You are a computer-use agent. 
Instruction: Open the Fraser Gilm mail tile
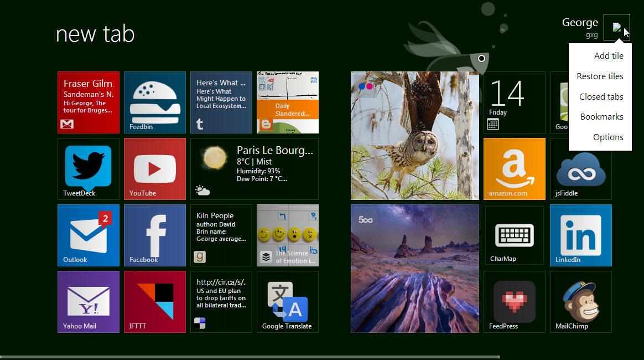[89, 102]
